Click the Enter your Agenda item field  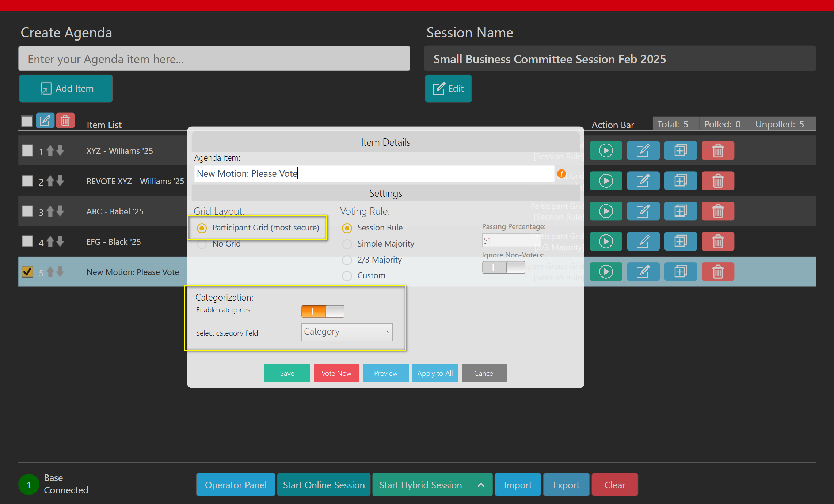(x=214, y=59)
